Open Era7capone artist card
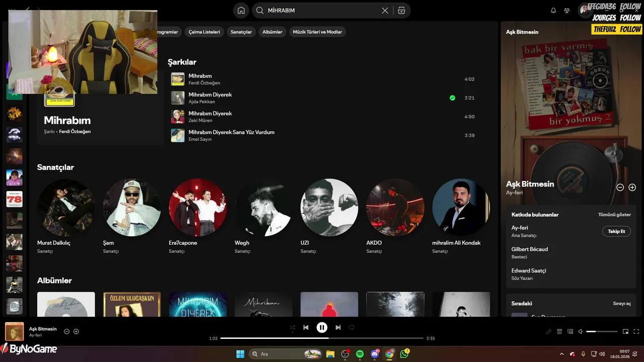Viewport: 644px width, 362px height. pos(198,215)
